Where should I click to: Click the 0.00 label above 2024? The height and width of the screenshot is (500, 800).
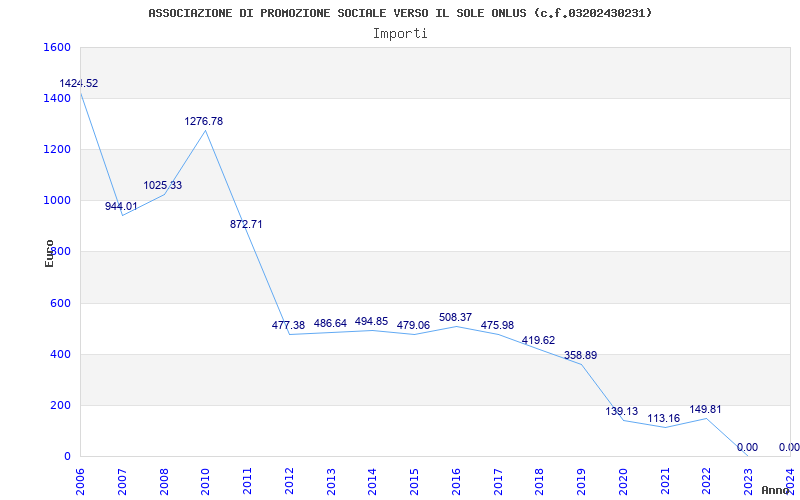[x=789, y=447]
